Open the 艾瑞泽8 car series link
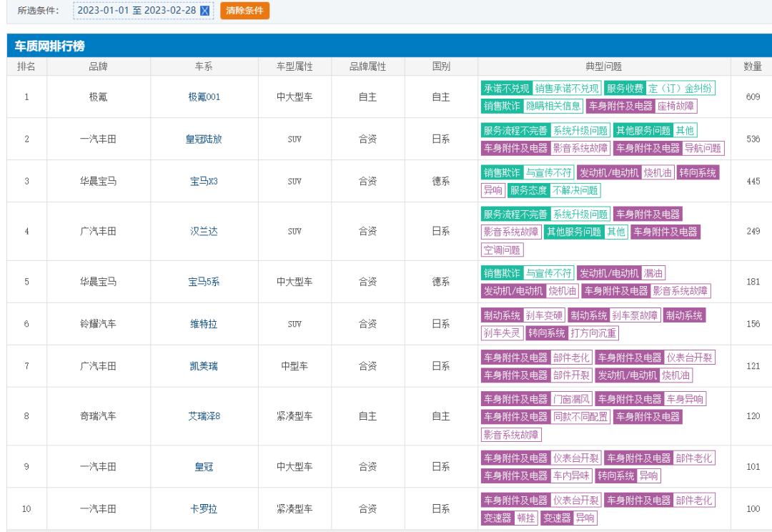The width and height of the screenshot is (772, 532). (204, 416)
